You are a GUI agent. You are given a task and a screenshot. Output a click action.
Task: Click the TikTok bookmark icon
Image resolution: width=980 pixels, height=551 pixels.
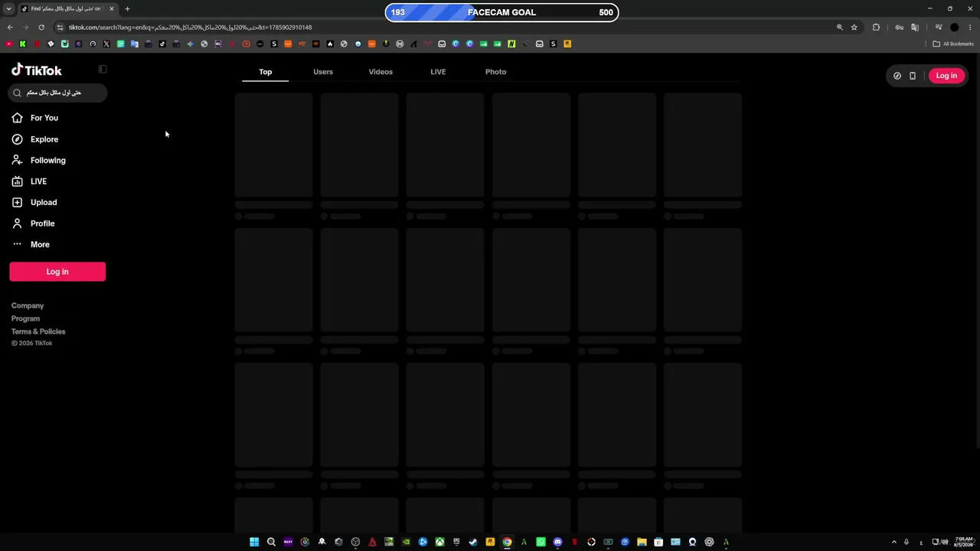162,44
